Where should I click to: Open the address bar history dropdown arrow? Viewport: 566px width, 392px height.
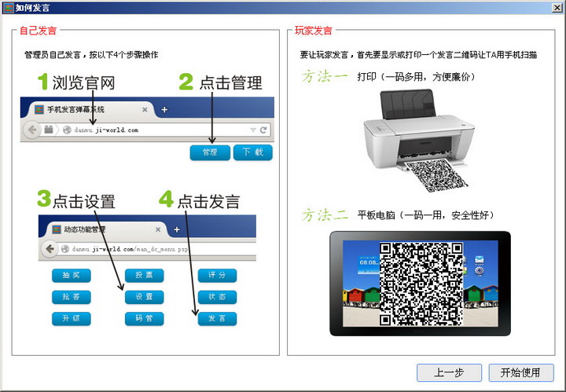(x=253, y=130)
